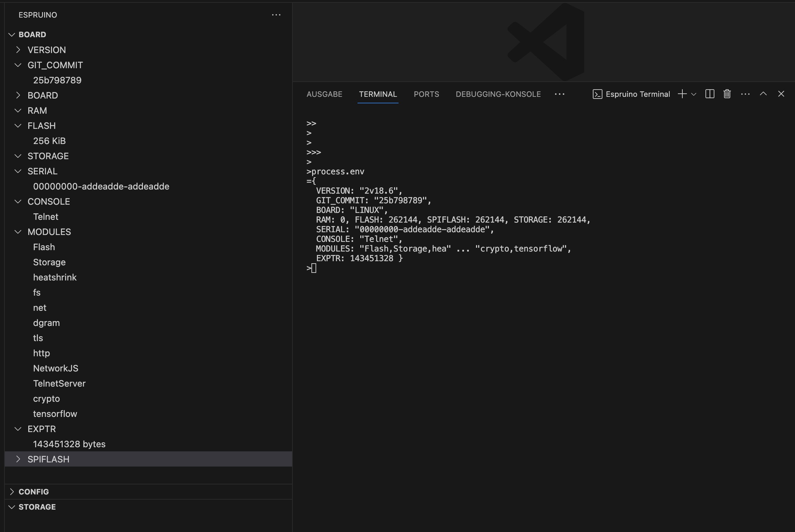
Task: Click the ESPRUINO sidebar title
Action: (x=38, y=15)
